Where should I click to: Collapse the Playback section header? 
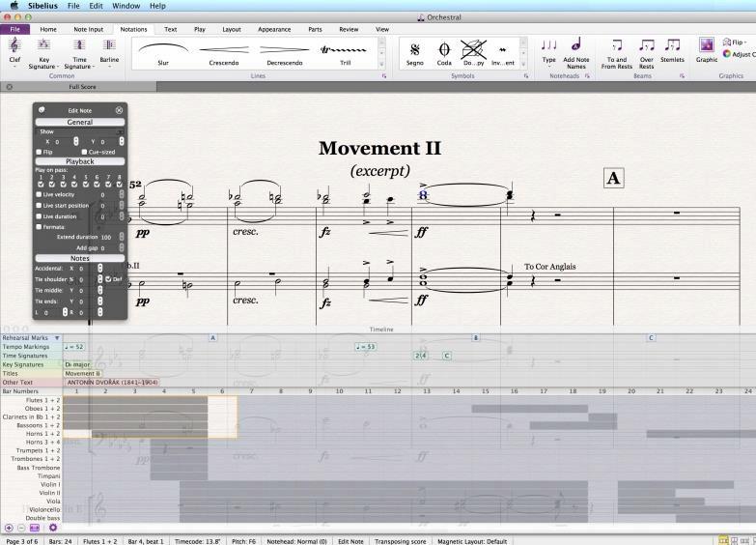80,161
